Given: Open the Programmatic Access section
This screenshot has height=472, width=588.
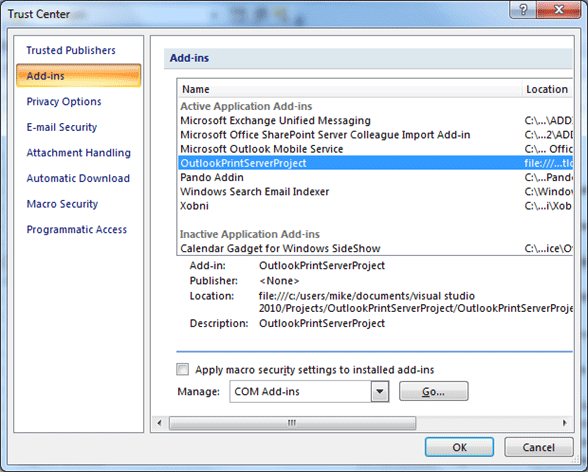Looking at the screenshot, I should (76, 229).
